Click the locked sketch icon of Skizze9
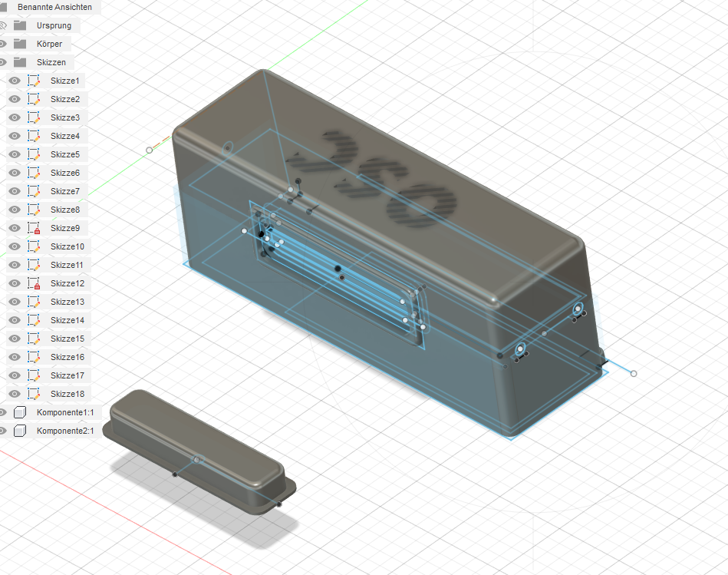Screen dimensions: 728x575 coord(33,227)
